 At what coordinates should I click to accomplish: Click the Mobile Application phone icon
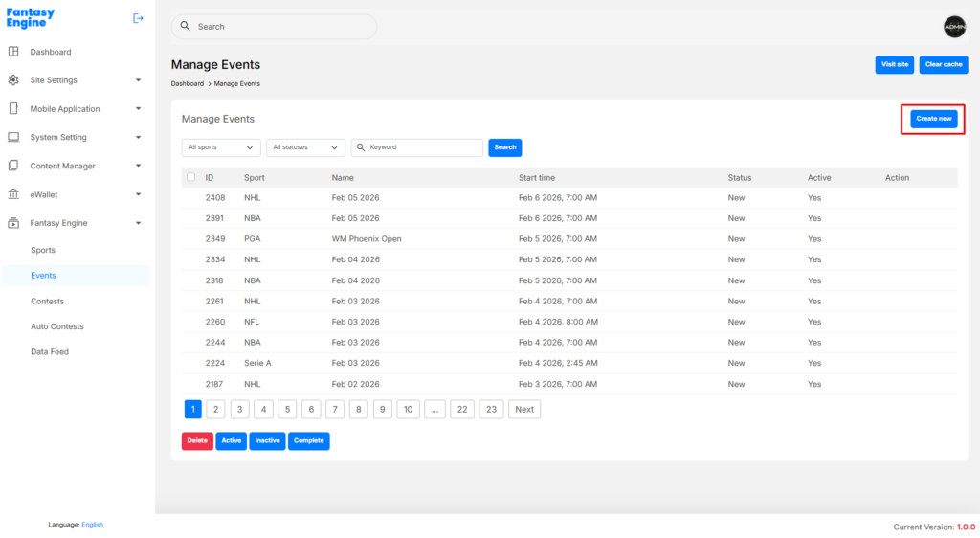click(13, 109)
